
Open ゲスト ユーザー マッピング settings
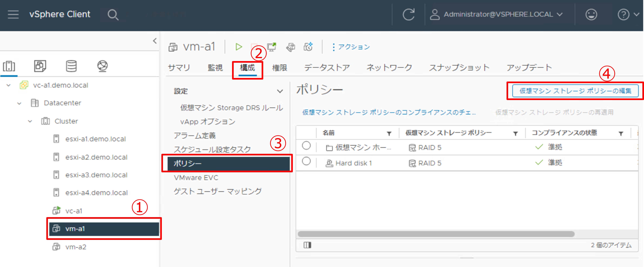(x=218, y=191)
